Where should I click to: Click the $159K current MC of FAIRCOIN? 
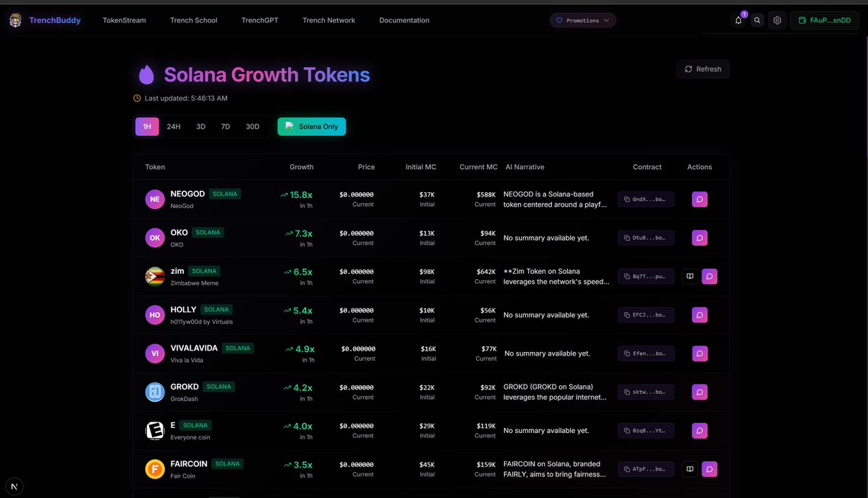(486, 465)
